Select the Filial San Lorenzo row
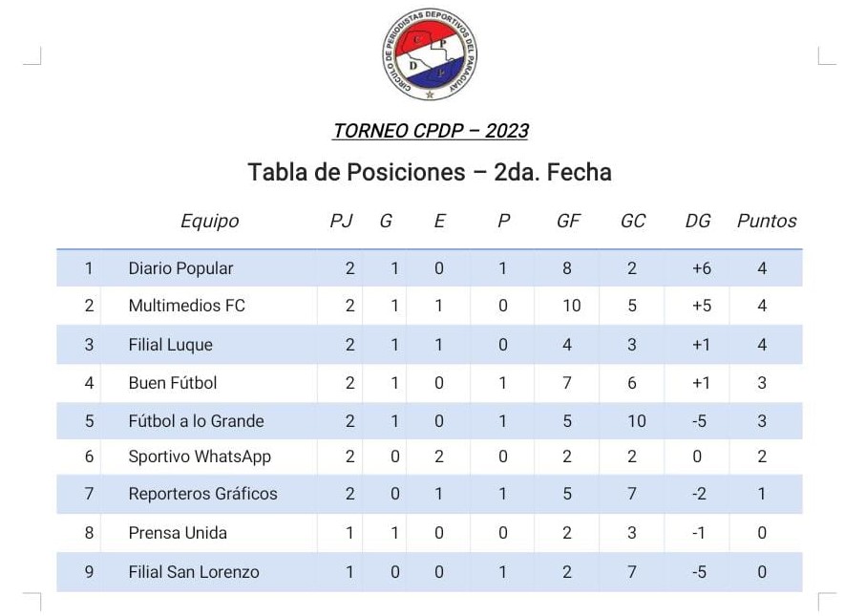This screenshot has width=866, height=616. coord(429,572)
